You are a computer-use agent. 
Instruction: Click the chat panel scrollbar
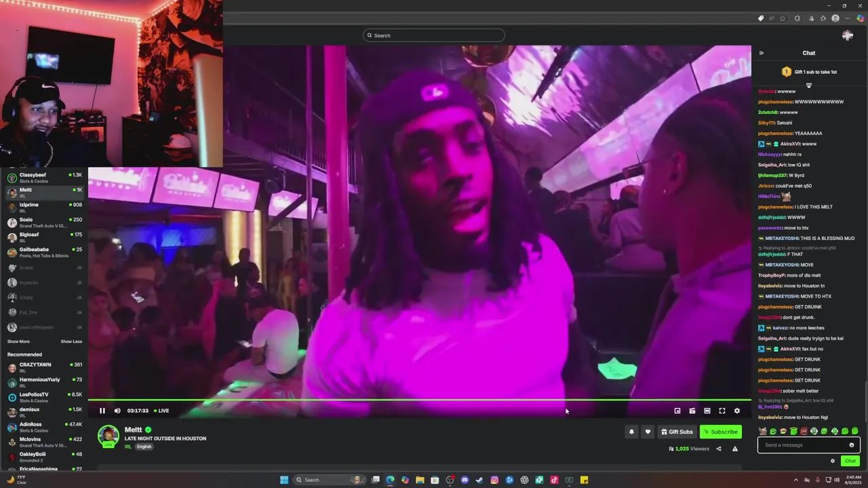coord(865,401)
